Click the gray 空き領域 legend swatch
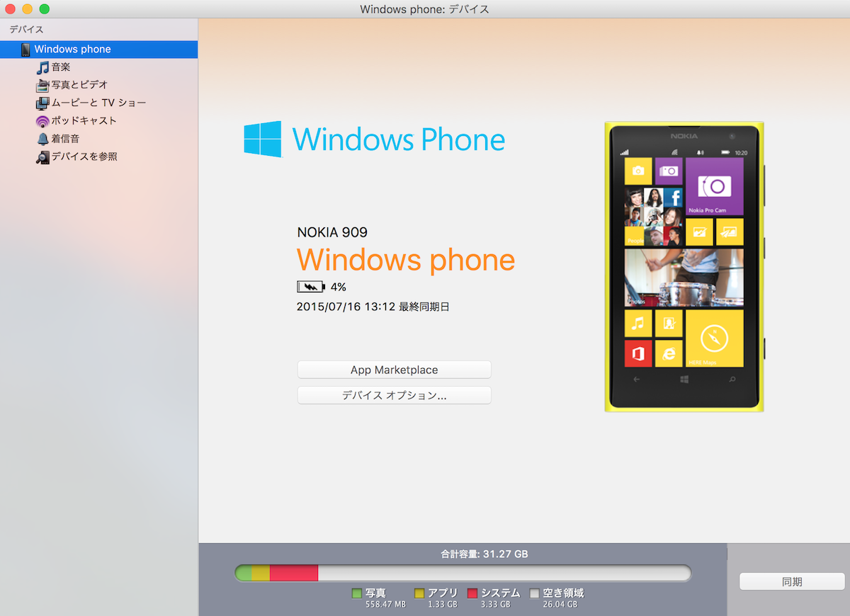The height and width of the screenshot is (616, 850). (x=535, y=593)
